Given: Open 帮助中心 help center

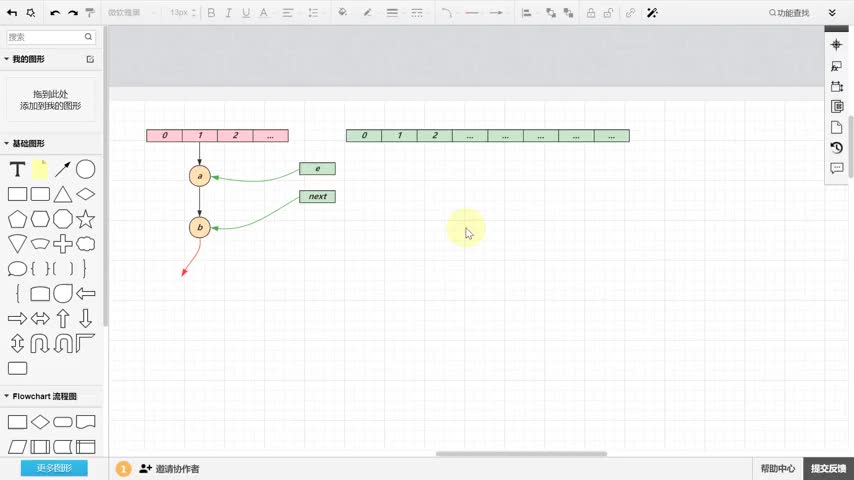Looking at the screenshot, I should pyautogui.click(x=778, y=469).
